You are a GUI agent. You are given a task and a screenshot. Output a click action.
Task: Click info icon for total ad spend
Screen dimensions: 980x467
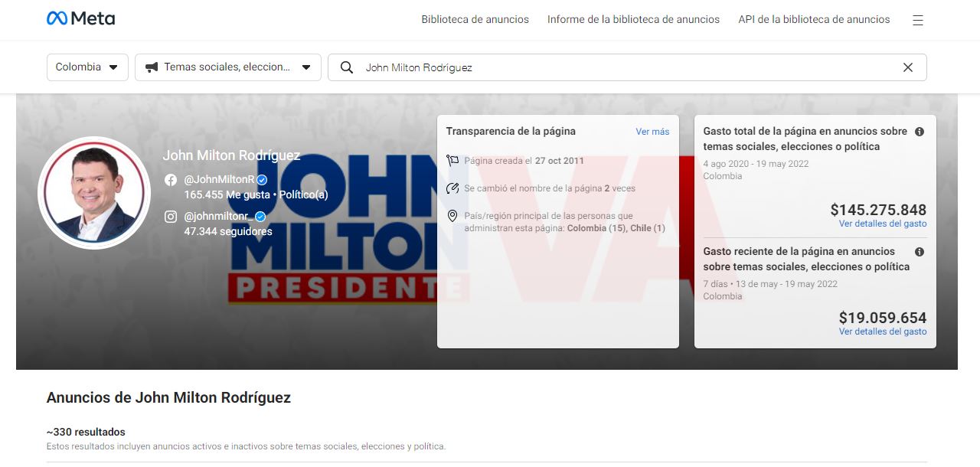tap(920, 132)
